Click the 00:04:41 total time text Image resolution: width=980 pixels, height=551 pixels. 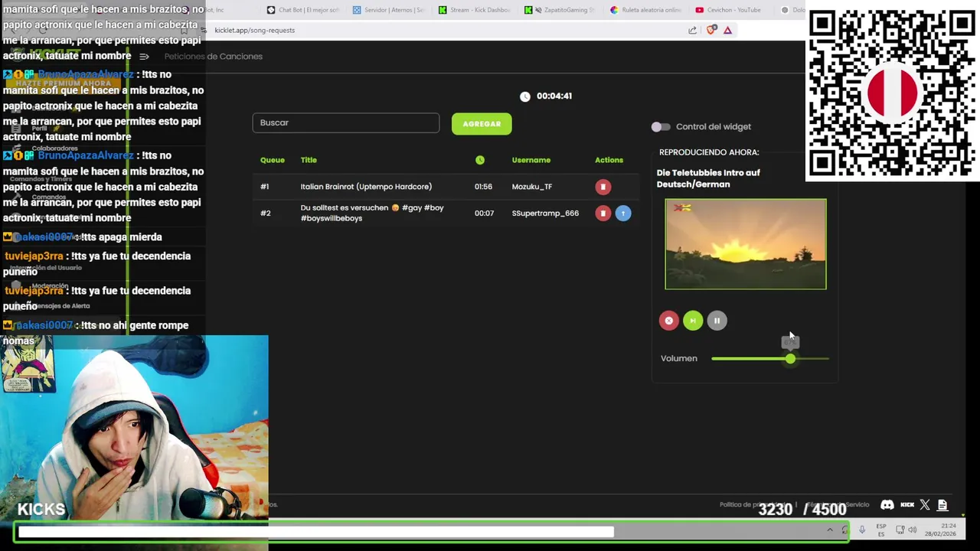point(554,96)
